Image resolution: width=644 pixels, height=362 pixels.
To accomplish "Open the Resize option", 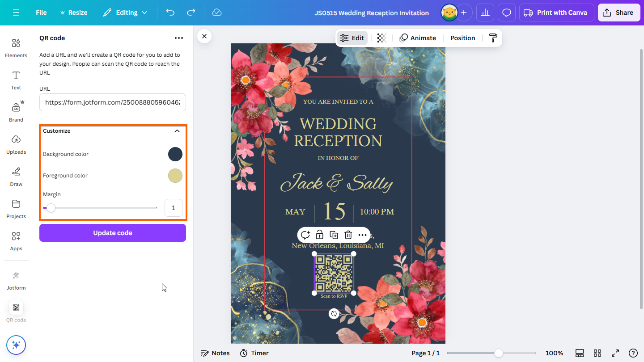I will click(73, 13).
